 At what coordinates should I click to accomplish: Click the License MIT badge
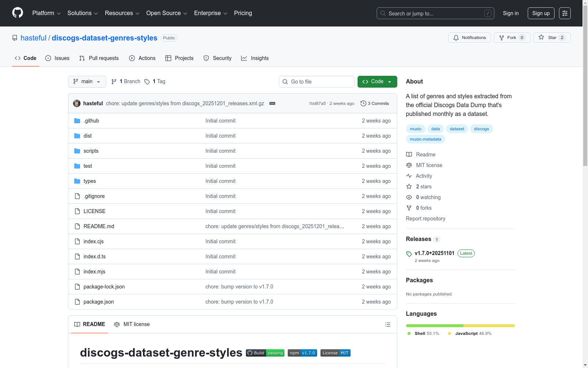click(336, 353)
